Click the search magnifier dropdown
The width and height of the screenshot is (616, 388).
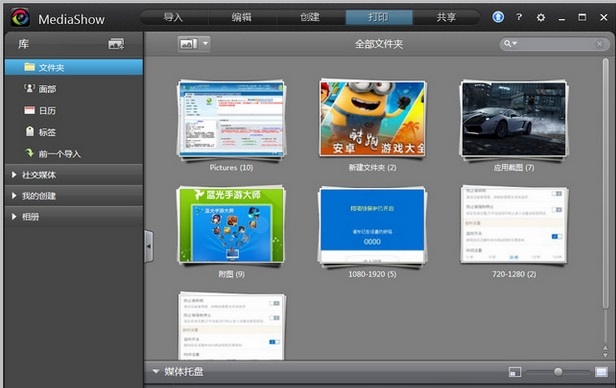click(x=511, y=44)
